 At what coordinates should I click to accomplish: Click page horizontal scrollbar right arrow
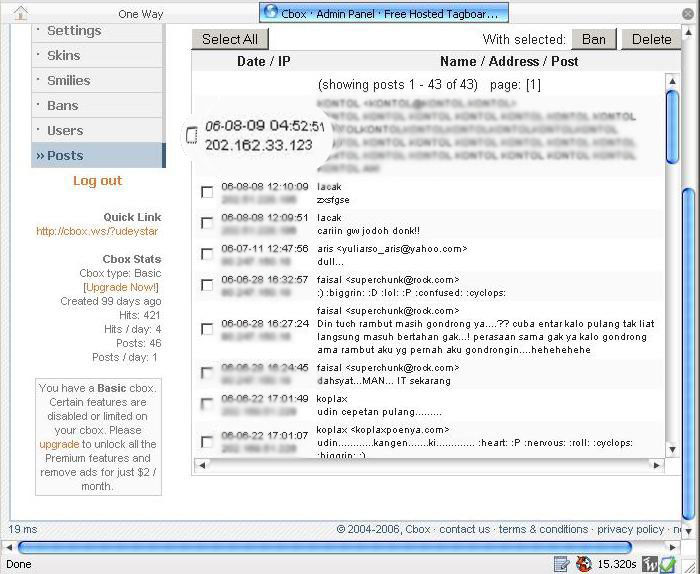[x=673, y=547]
